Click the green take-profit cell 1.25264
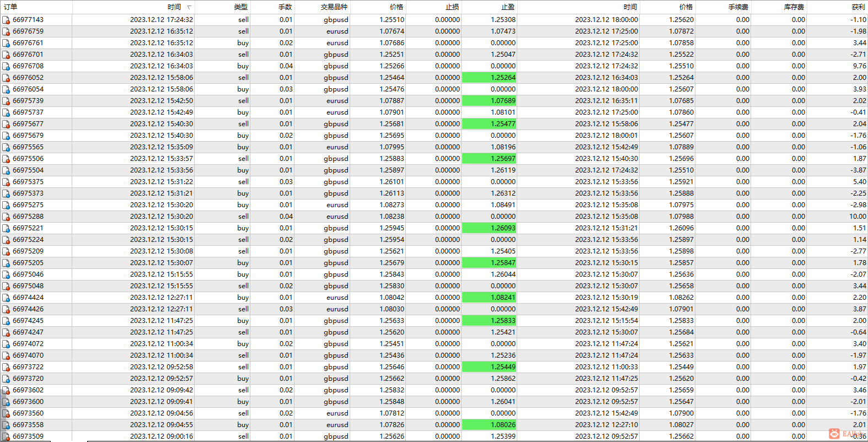The height and width of the screenshot is (442, 868). coord(489,78)
